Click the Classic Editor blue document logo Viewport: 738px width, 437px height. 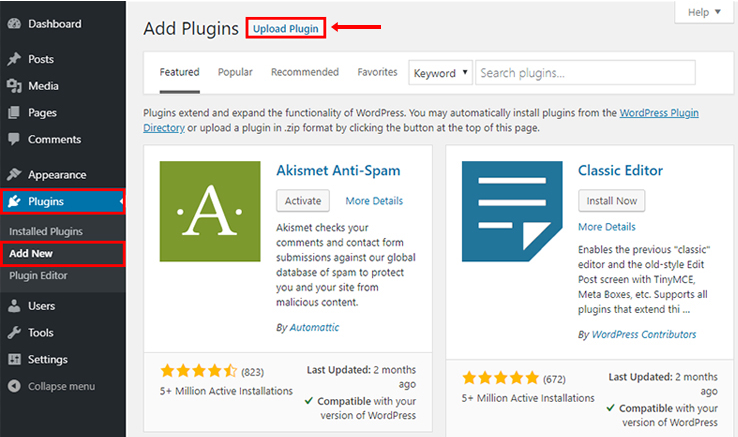512,211
